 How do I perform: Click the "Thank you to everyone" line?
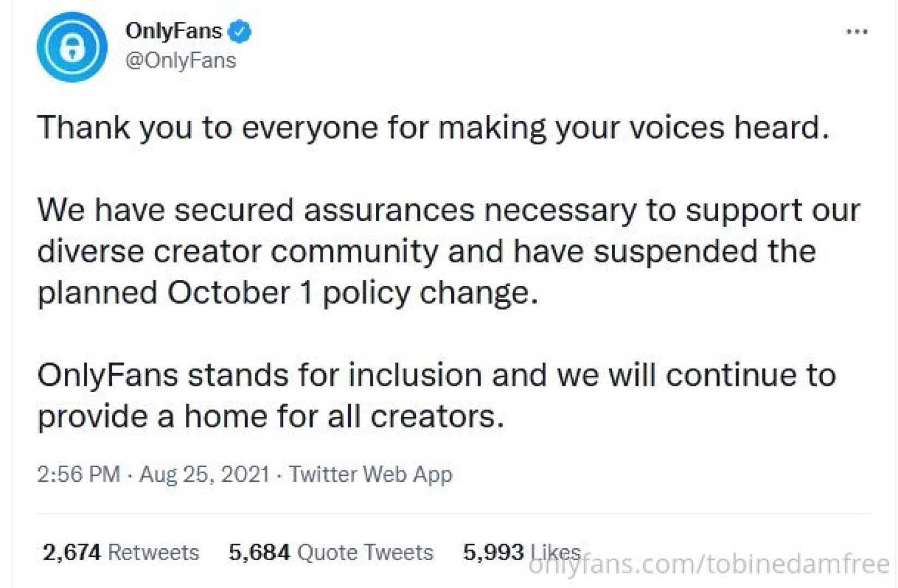pos(433,128)
